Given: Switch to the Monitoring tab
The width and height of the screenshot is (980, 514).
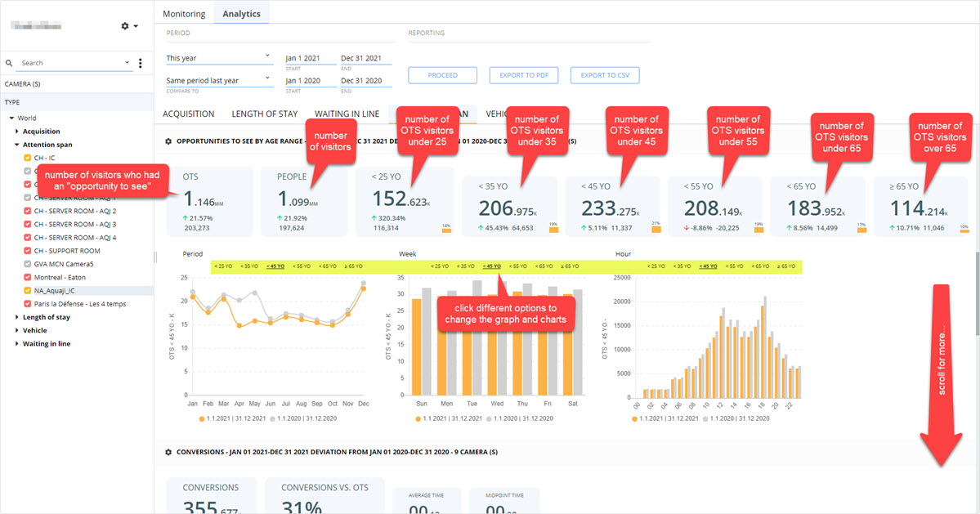Looking at the screenshot, I should (x=184, y=14).
